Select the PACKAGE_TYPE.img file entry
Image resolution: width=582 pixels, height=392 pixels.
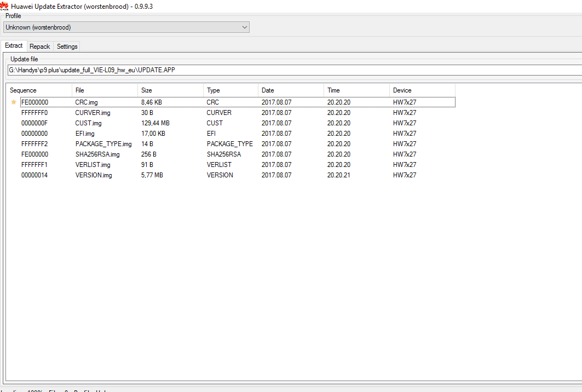click(103, 143)
